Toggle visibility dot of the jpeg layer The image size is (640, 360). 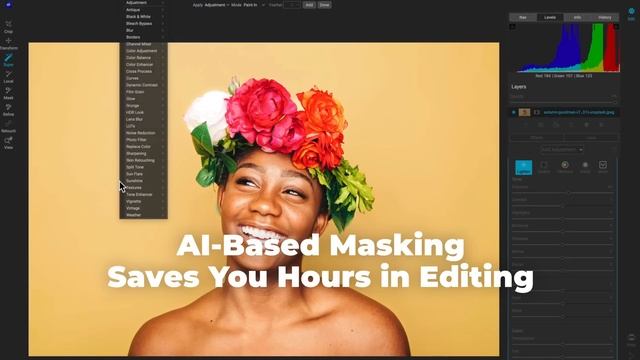pyautogui.click(x=514, y=112)
